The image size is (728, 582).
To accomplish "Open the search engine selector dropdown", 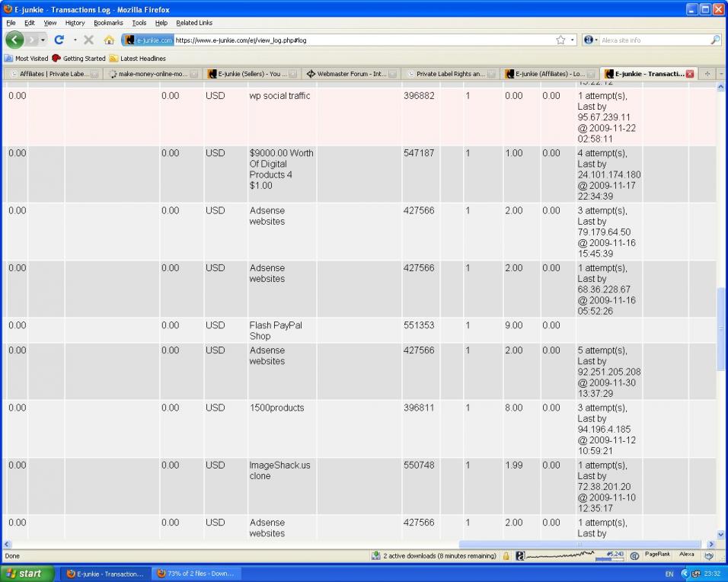I will coord(591,40).
